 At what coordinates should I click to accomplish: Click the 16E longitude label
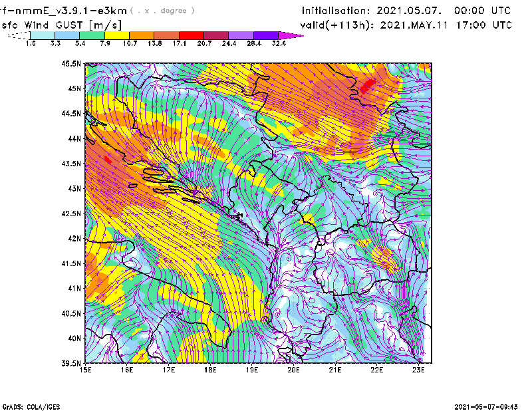click(127, 370)
